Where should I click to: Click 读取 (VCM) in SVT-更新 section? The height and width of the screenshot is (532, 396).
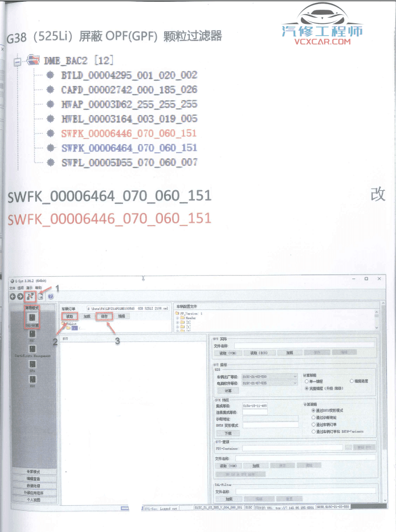[x=228, y=466]
